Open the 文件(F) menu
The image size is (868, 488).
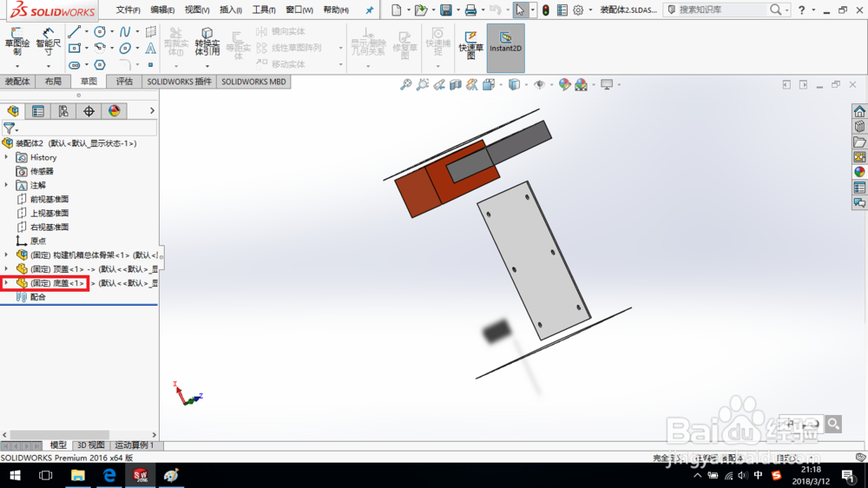click(128, 10)
